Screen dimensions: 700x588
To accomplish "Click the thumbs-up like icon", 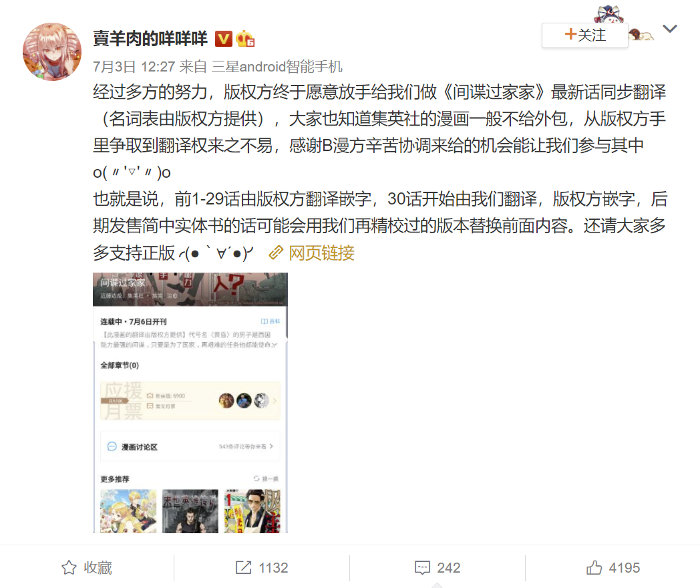I will pos(594,567).
